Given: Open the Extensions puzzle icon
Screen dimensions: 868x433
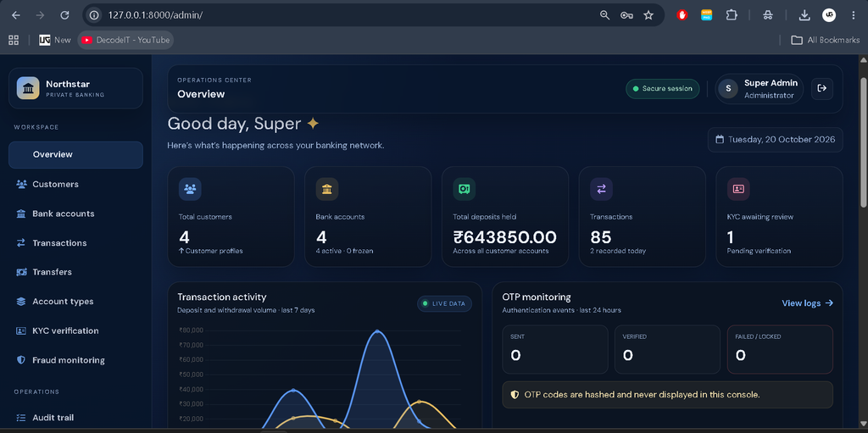Looking at the screenshot, I should point(732,15).
